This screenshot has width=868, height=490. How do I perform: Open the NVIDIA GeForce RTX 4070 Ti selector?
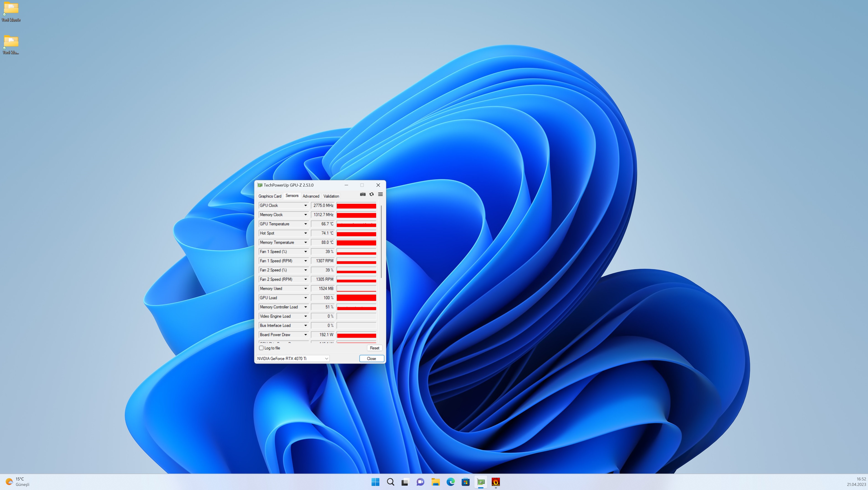293,359
